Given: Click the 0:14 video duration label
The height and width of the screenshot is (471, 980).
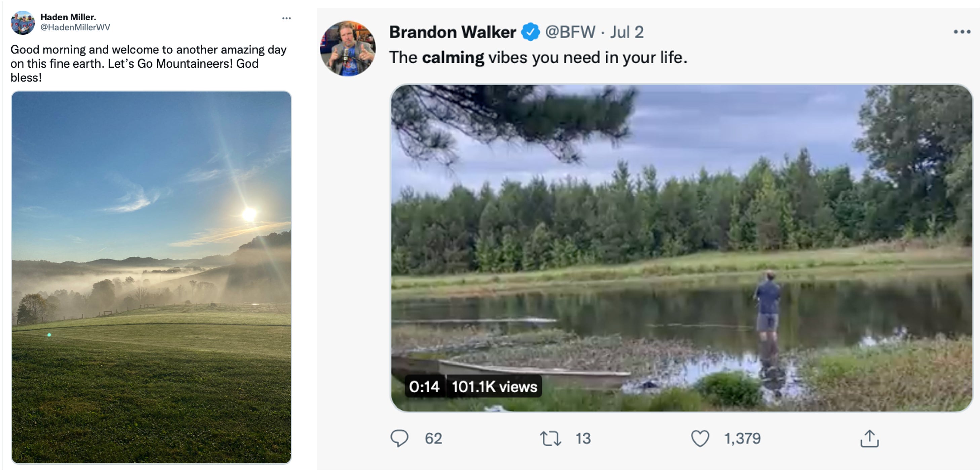Looking at the screenshot, I should [424, 387].
